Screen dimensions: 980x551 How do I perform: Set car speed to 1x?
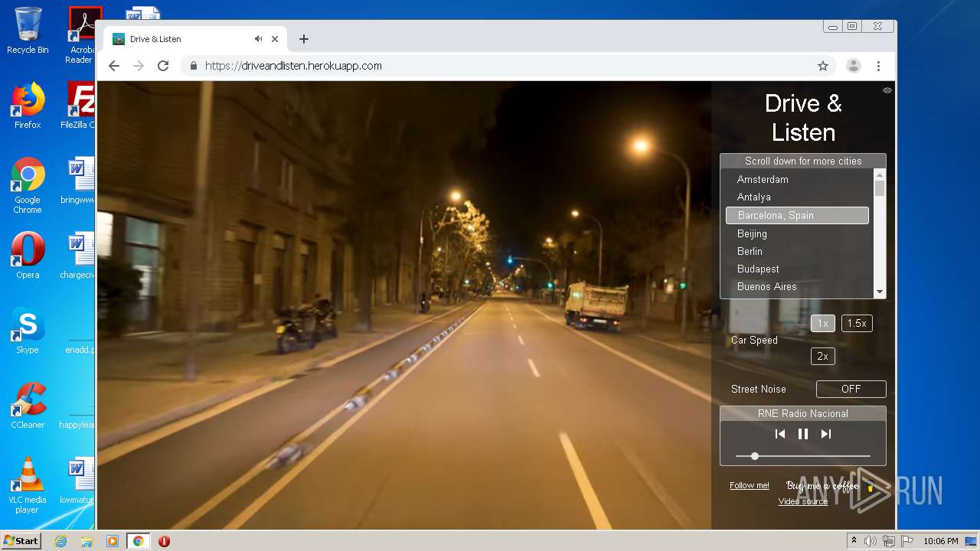(x=822, y=323)
